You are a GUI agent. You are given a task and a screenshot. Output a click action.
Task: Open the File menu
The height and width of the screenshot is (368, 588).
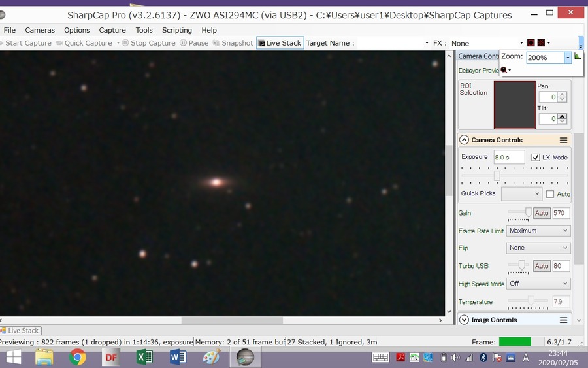click(10, 30)
